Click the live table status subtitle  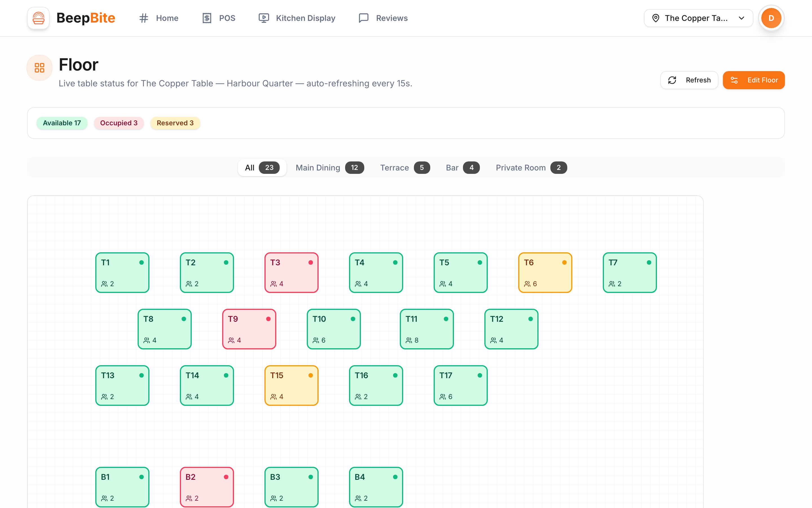tap(235, 83)
